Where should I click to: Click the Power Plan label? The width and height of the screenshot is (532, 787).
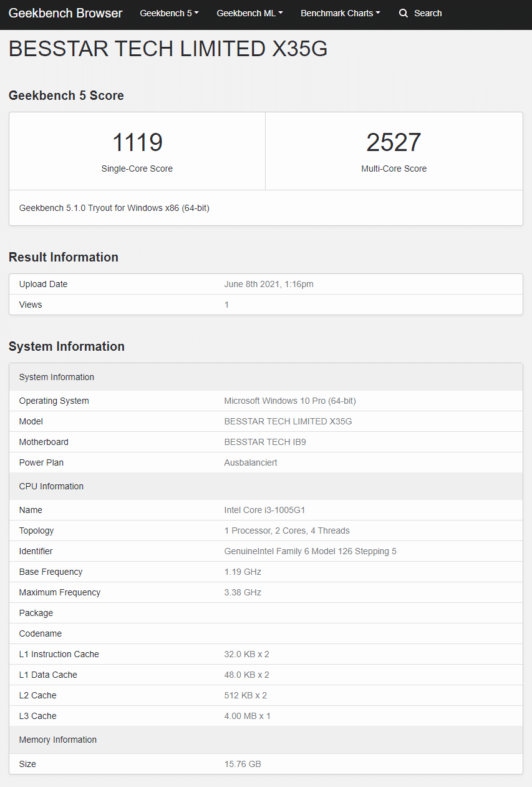(41, 462)
